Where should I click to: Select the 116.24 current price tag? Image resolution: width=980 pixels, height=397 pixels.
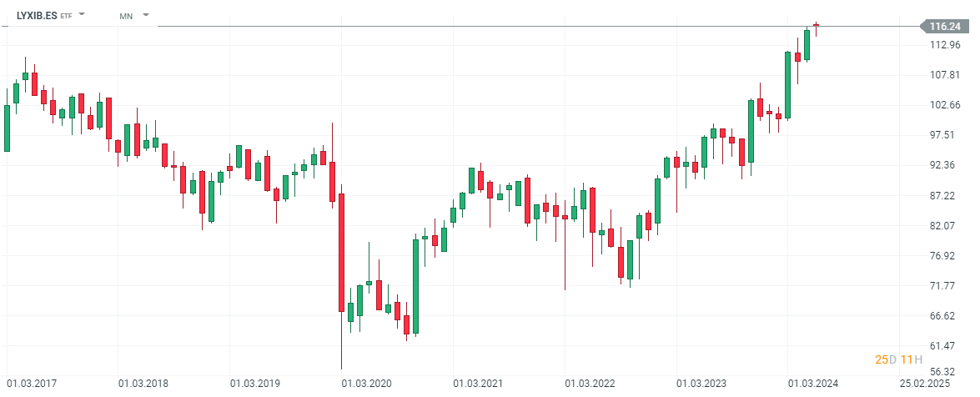944,27
